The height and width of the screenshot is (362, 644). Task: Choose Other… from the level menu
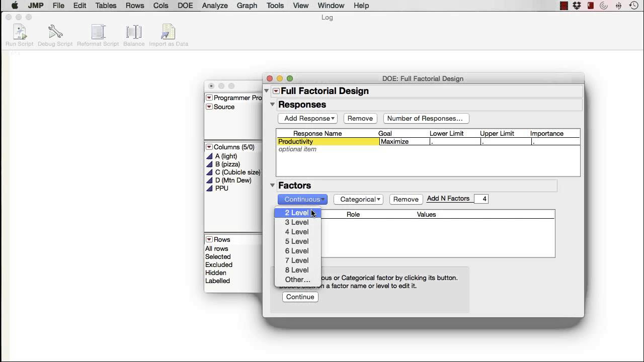pyautogui.click(x=297, y=280)
